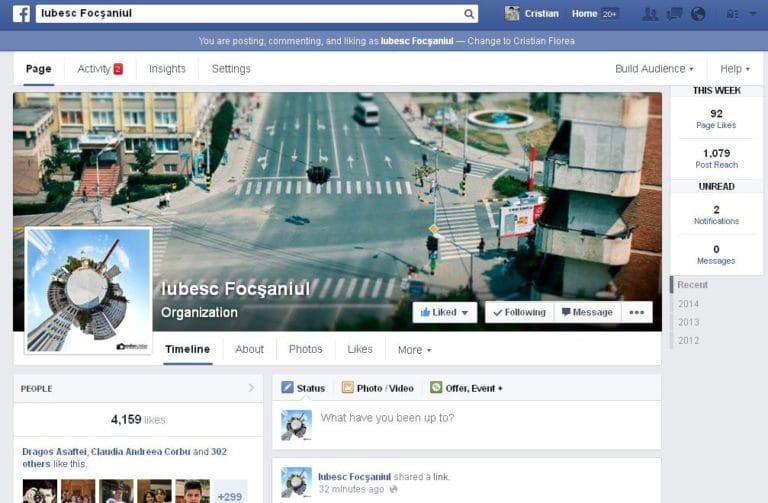Open the Help dropdown
Image resolution: width=768 pixels, height=503 pixels.
735,69
